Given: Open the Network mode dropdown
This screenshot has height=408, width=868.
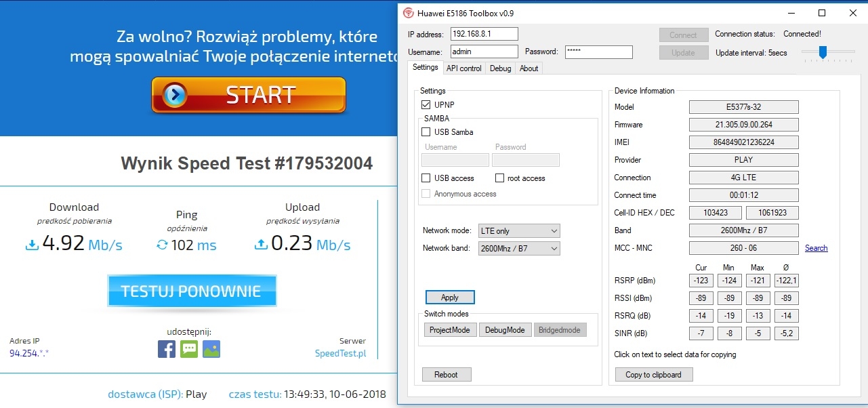Looking at the screenshot, I should [x=519, y=231].
